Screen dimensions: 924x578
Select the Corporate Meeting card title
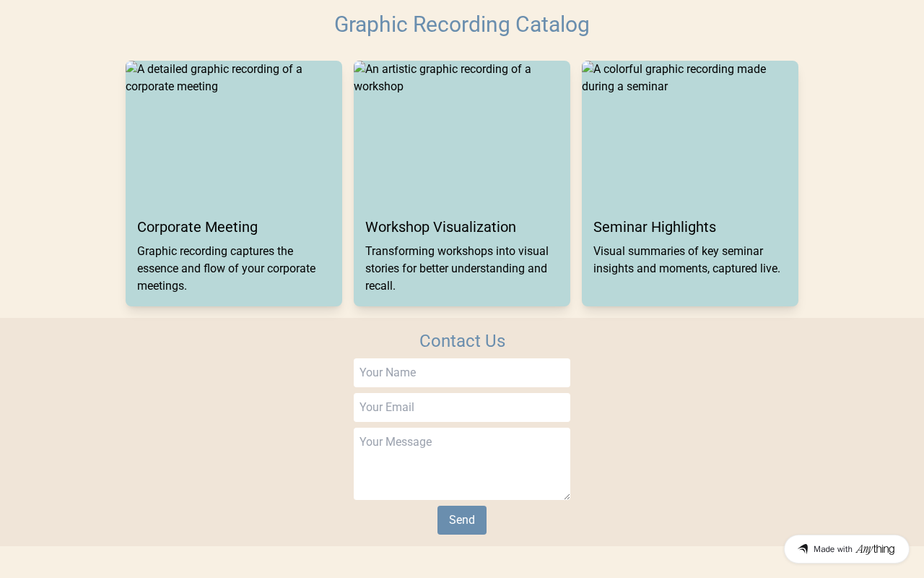197,227
